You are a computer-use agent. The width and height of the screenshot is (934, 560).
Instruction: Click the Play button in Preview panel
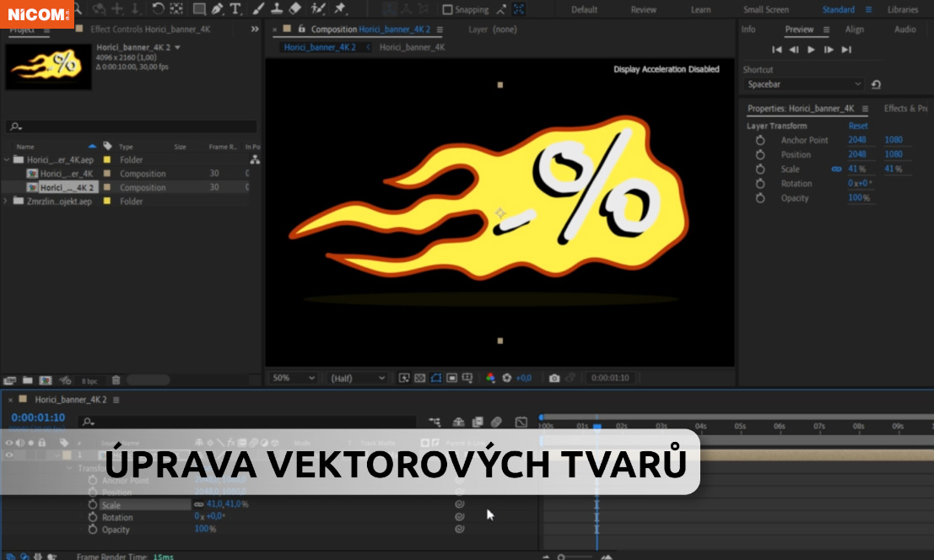coord(811,50)
